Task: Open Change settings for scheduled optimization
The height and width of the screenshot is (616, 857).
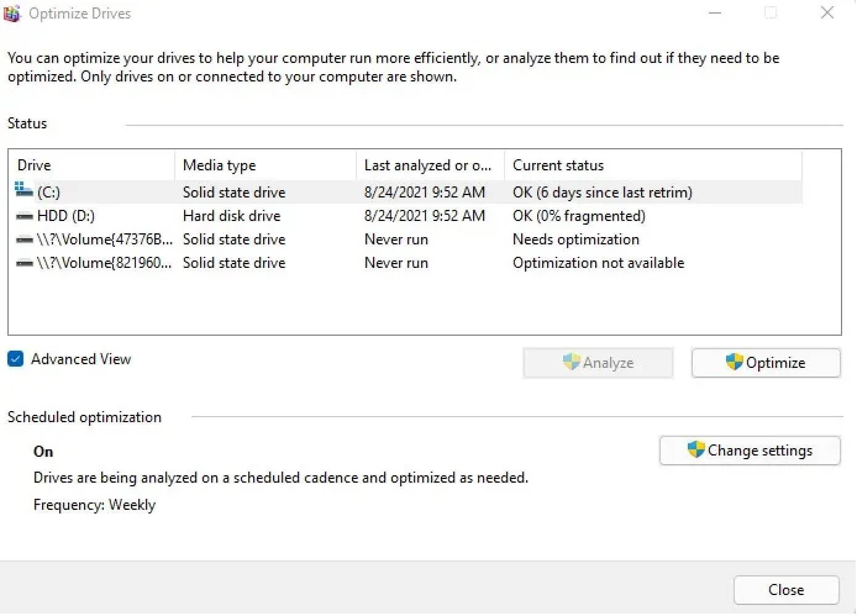Action: (x=750, y=451)
